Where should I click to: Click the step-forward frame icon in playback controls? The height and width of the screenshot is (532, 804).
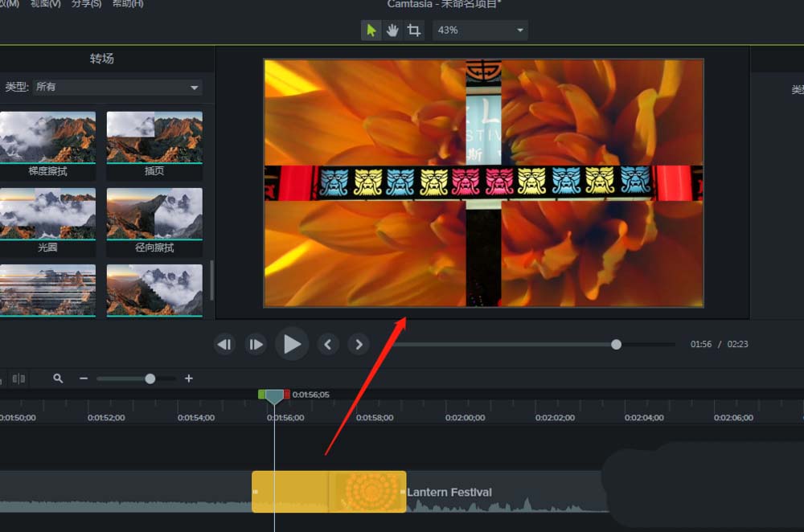256,344
